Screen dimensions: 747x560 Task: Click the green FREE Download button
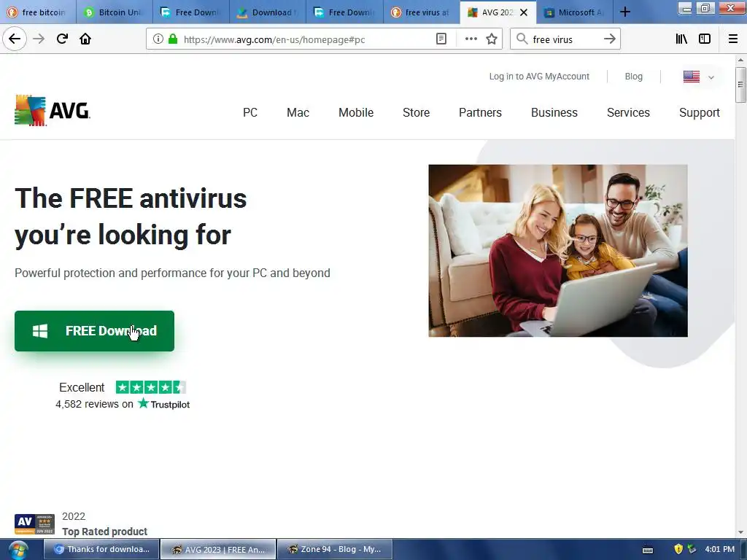click(x=94, y=331)
